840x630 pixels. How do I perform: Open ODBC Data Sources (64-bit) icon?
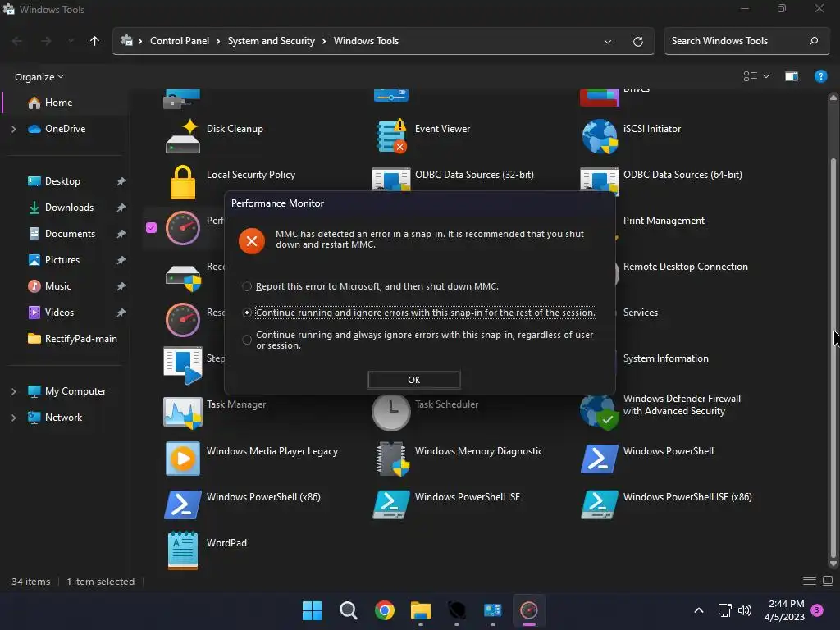coord(600,180)
